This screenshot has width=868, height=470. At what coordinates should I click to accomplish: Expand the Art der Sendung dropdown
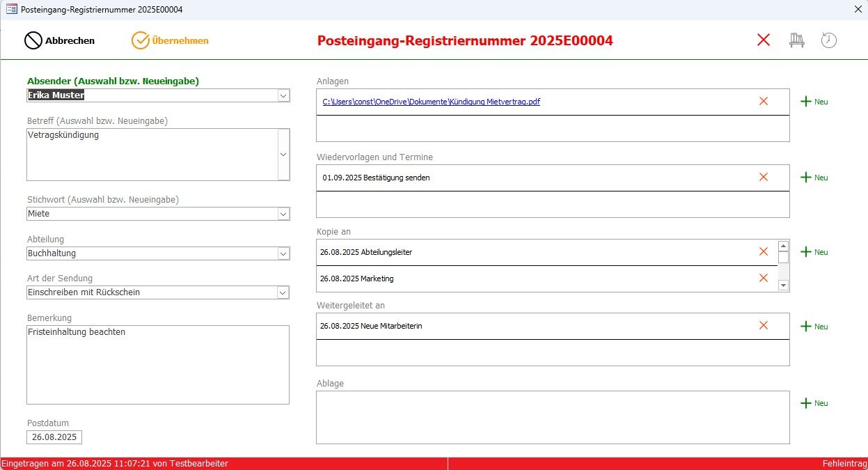pyautogui.click(x=283, y=292)
